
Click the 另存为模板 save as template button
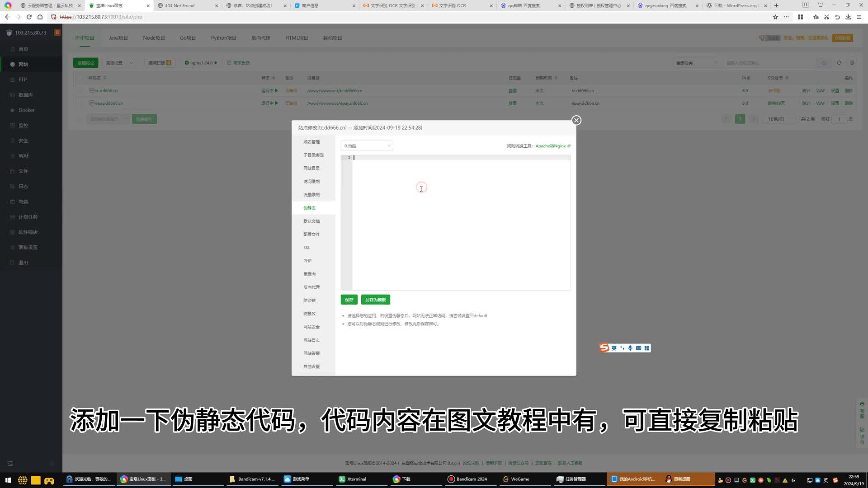[x=375, y=300]
